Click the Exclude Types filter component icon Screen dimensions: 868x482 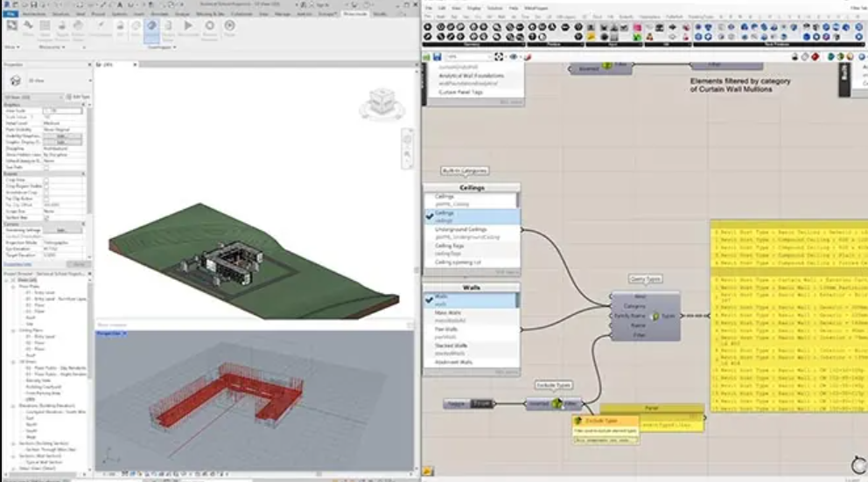click(556, 403)
